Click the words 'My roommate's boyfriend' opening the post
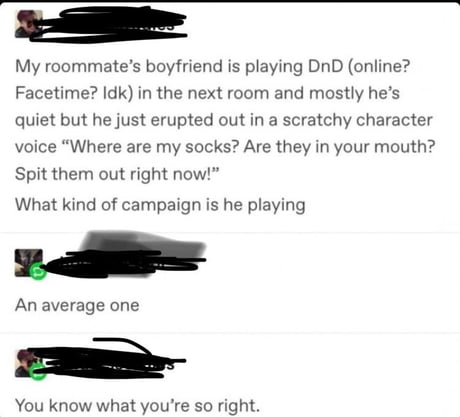The image size is (460, 417). pos(119,66)
